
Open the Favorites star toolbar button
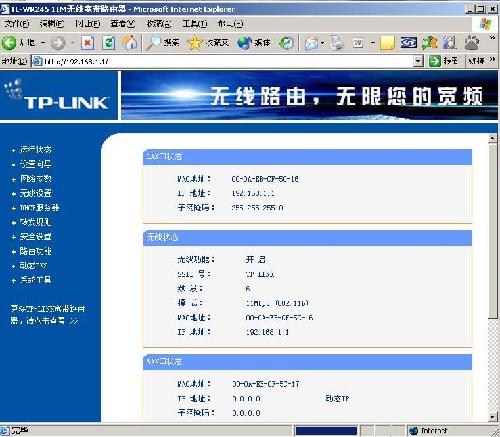pos(208,43)
